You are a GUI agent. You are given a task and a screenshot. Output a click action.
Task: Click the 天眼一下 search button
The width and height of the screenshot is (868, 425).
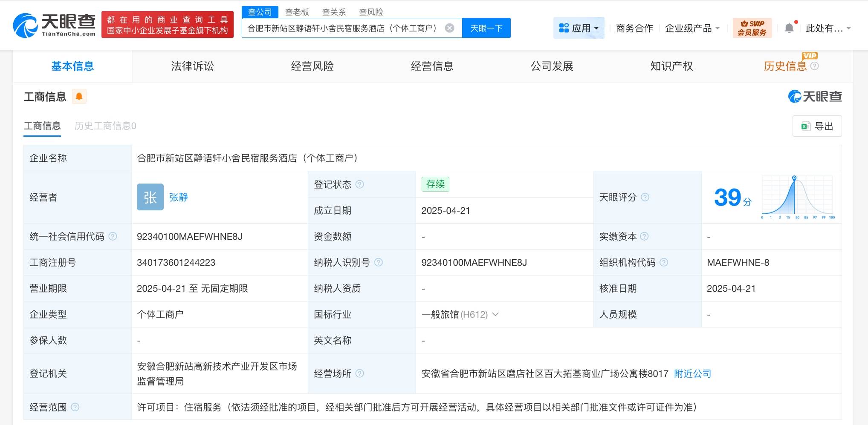[x=486, y=27]
